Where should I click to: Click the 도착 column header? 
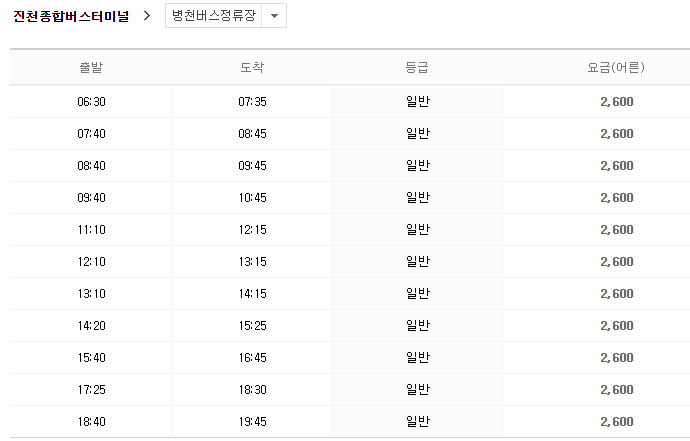coord(252,68)
